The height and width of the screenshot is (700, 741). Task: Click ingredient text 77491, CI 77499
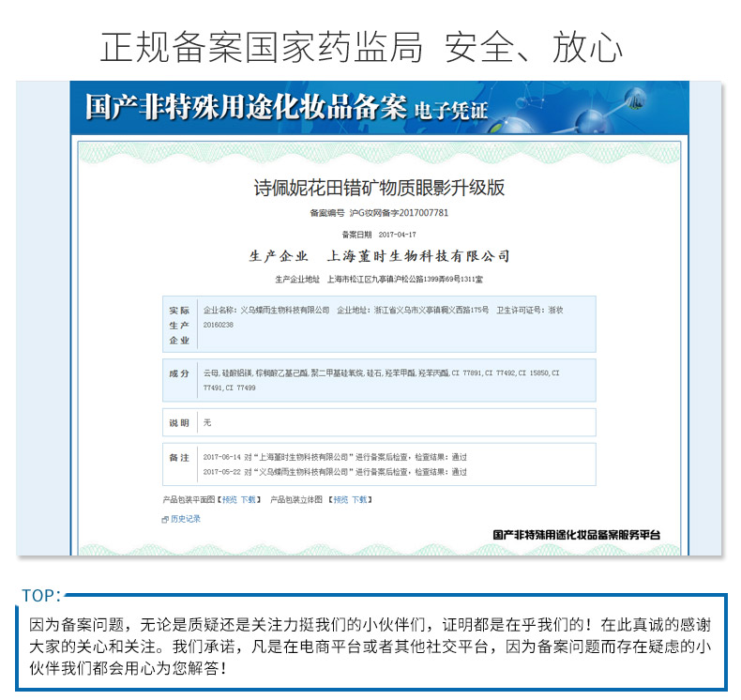coord(229,388)
